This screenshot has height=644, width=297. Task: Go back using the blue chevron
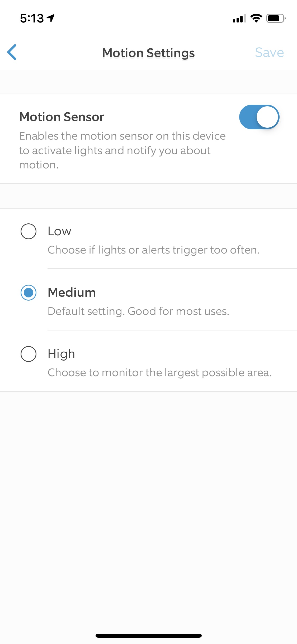(12, 52)
